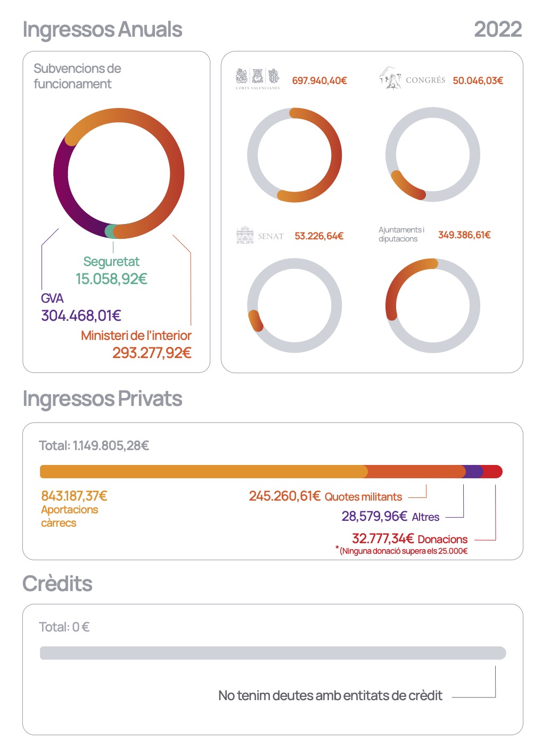Click the 'Crèdits' heading

point(58,584)
